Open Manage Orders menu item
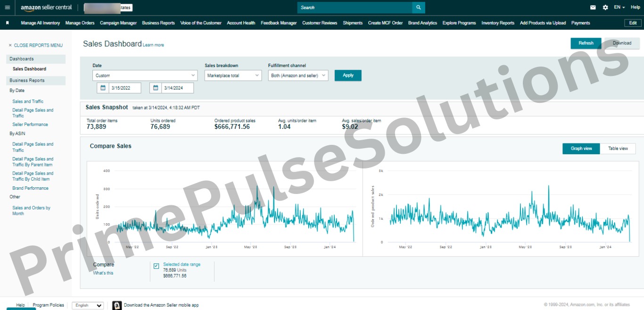Image resolution: width=644 pixels, height=310 pixels. click(x=80, y=23)
